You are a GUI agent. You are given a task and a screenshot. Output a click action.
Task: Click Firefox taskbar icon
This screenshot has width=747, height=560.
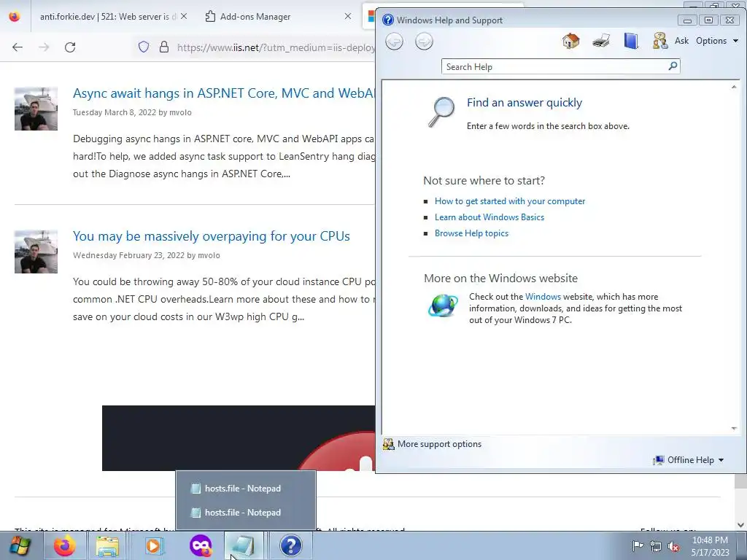click(64, 545)
